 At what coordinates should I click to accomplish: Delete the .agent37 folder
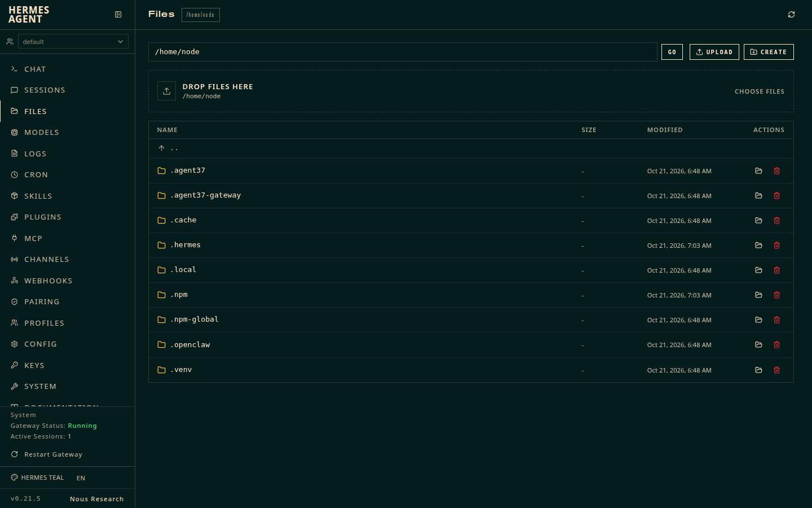point(776,171)
